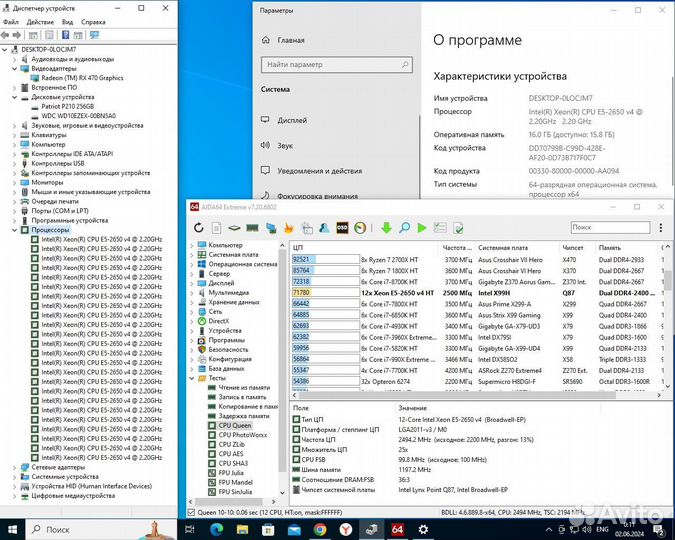The image size is (675, 540).
Task: Select CPU ZLib test in AIDA64 tree
Action: pos(232,444)
